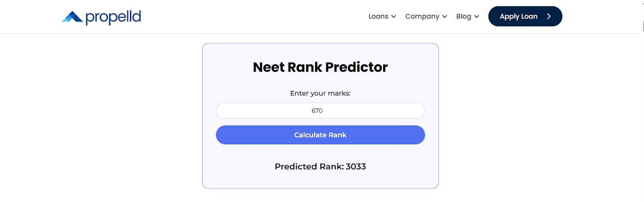The width and height of the screenshot is (644, 202).
Task: Click the Apply Loan button
Action: coord(525,17)
